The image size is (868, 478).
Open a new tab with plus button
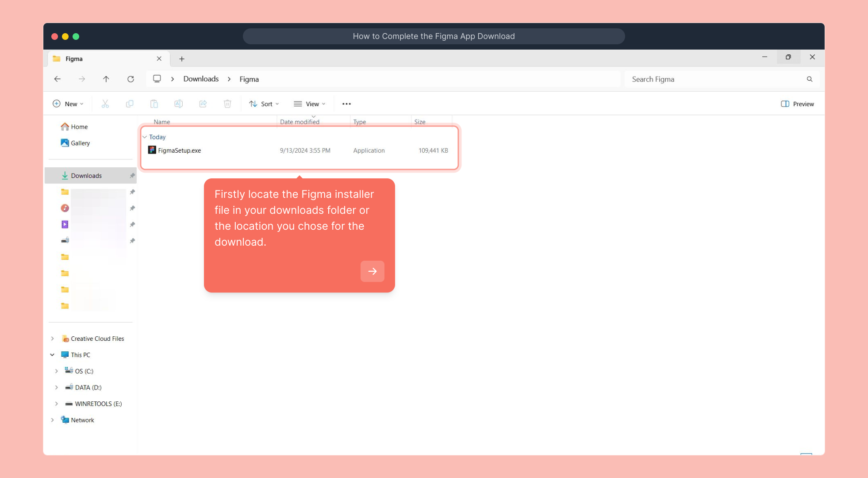click(182, 59)
